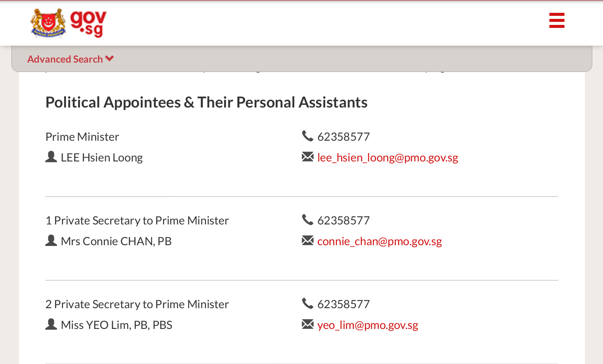This screenshot has width=603, height=364.
Task: Open connie_chan@pmo.gov.sg email link
Action: click(x=379, y=241)
